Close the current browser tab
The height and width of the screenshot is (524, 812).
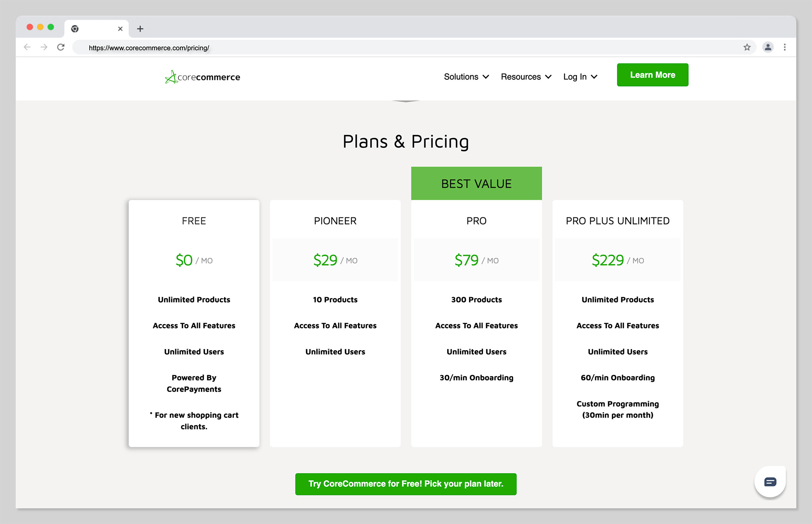pyautogui.click(x=120, y=29)
